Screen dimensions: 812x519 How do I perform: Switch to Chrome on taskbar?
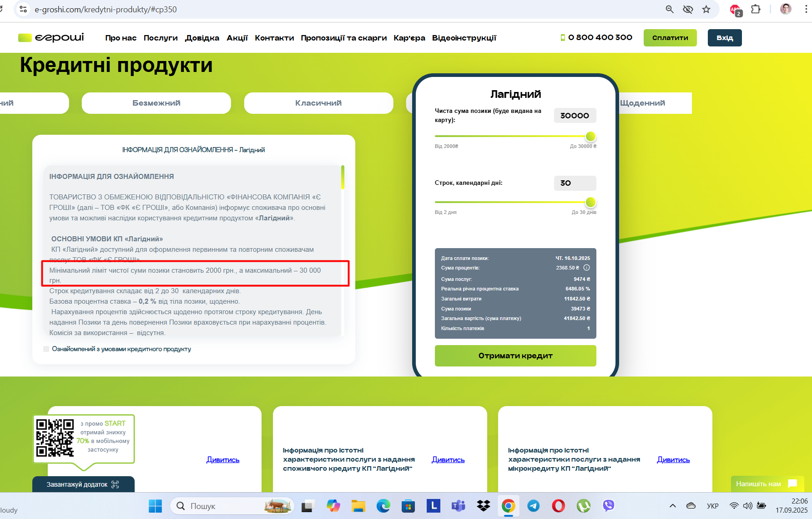pos(508,506)
